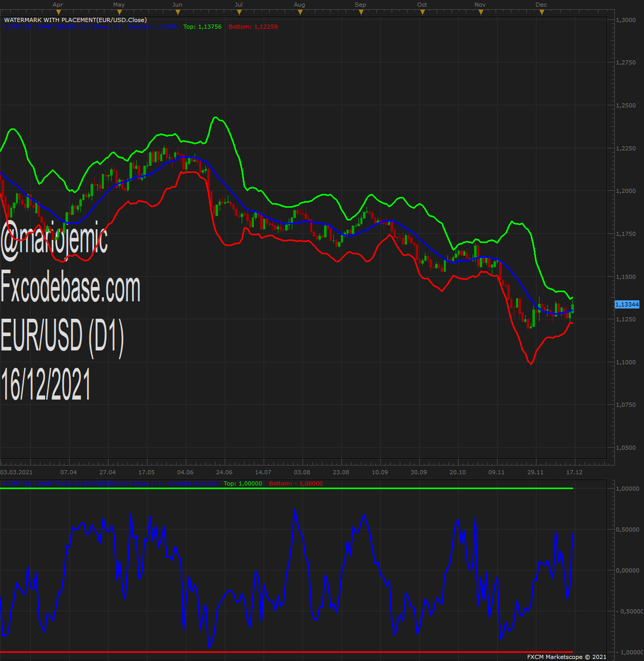Click the 1,2500 price axis label
644x661 pixels.
(x=626, y=105)
